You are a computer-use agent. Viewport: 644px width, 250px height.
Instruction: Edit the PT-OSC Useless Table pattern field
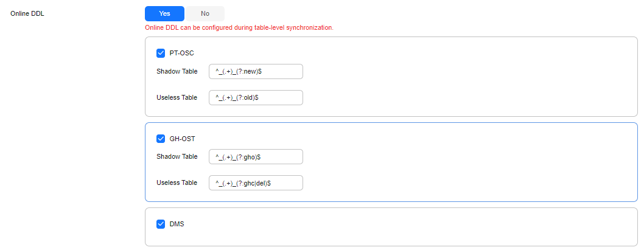[x=256, y=98]
